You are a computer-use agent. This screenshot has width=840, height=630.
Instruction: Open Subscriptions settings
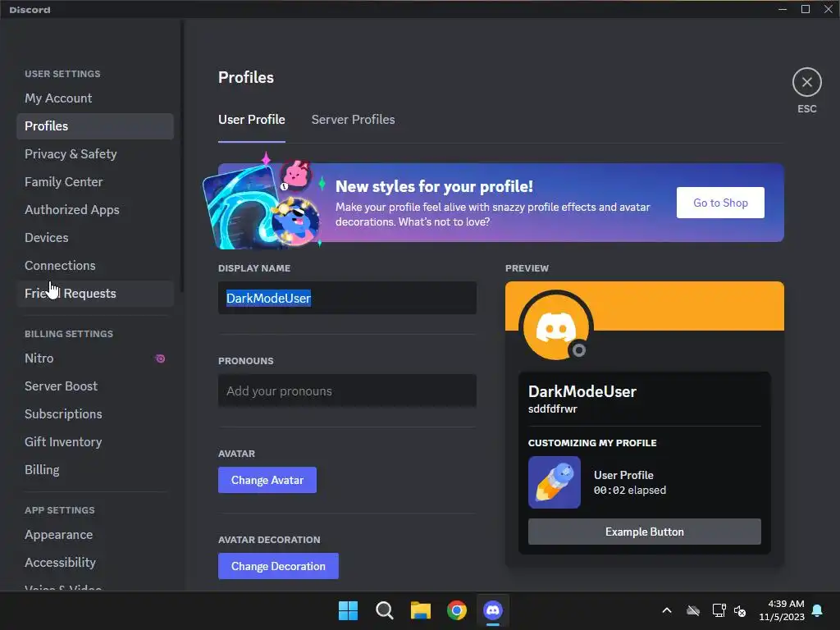(x=95, y=413)
